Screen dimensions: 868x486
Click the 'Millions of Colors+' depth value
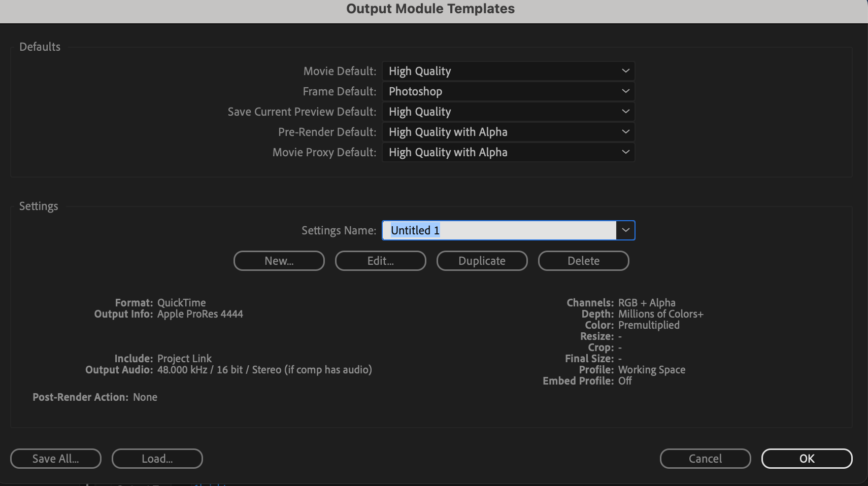(x=661, y=314)
